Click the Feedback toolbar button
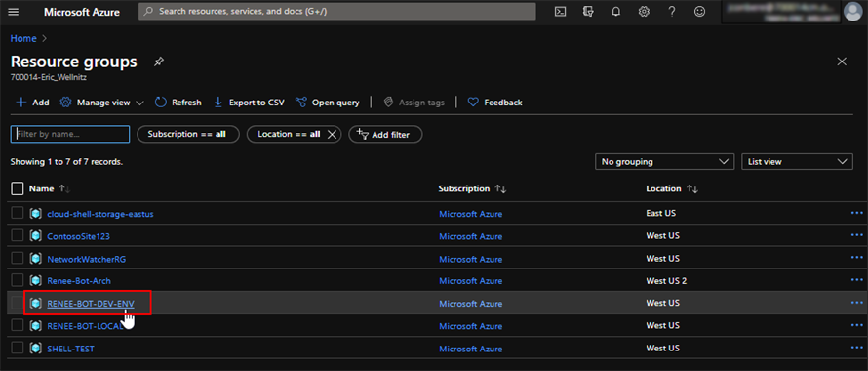The image size is (868, 371). [494, 103]
